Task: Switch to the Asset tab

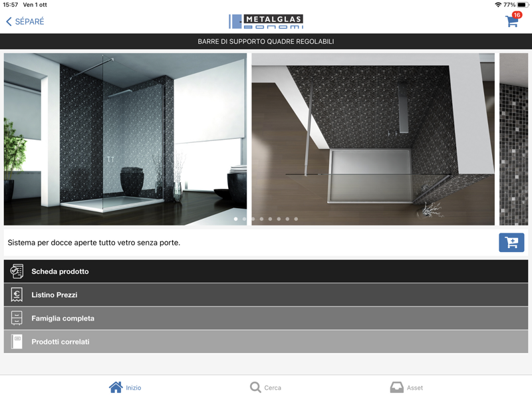Action: tap(414, 388)
